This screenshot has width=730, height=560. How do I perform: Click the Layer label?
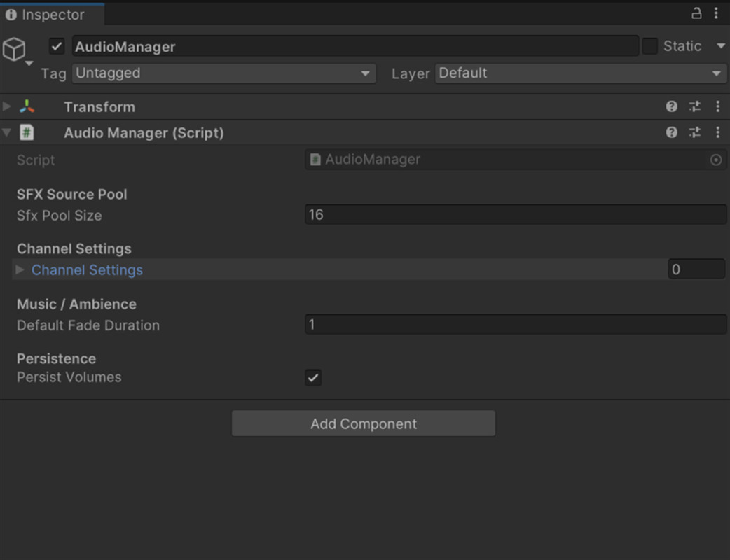coord(410,73)
